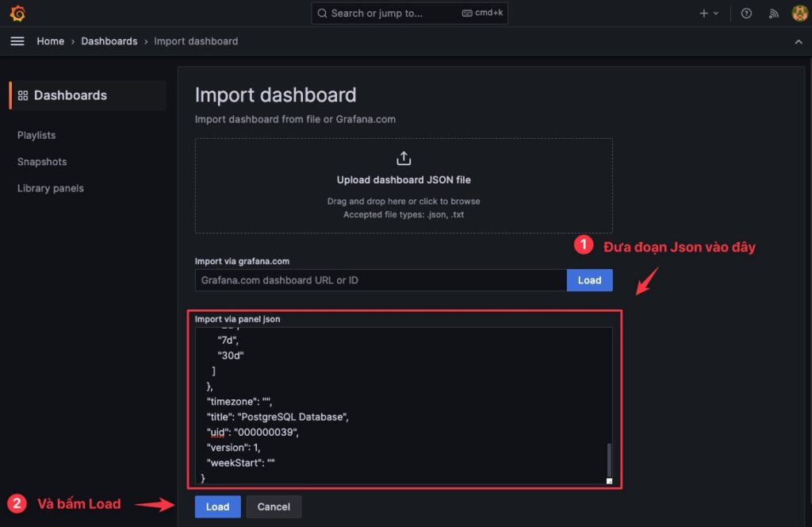Open the user profile avatar
This screenshot has height=527, width=812.
799,13
